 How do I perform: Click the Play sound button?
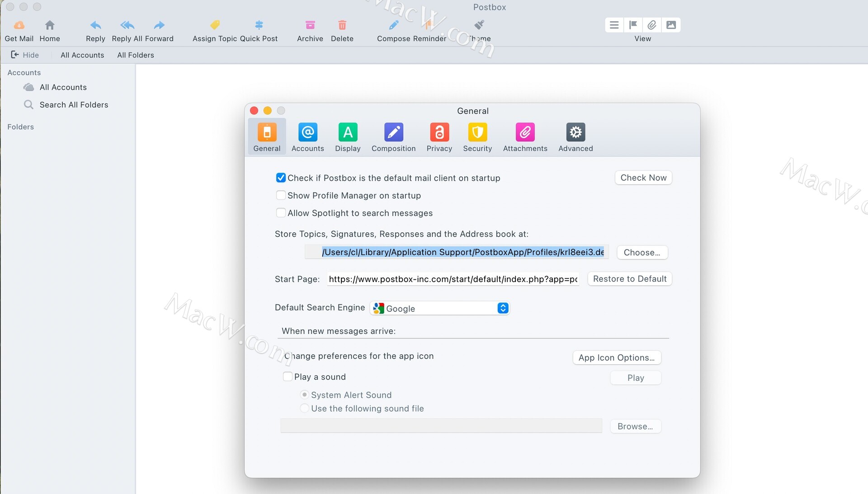pyautogui.click(x=636, y=378)
